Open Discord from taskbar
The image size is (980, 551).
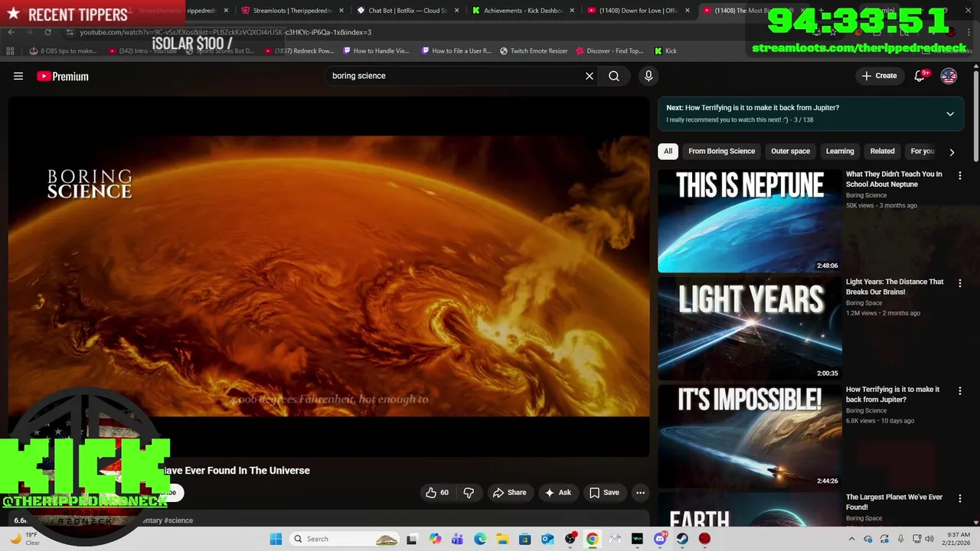click(x=660, y=539)
